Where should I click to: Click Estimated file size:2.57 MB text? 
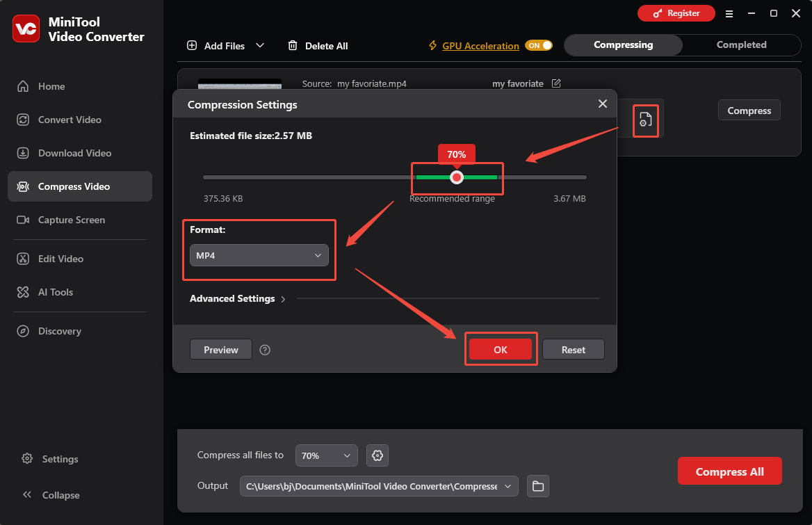pyautogui.click(x=251, y=136)
